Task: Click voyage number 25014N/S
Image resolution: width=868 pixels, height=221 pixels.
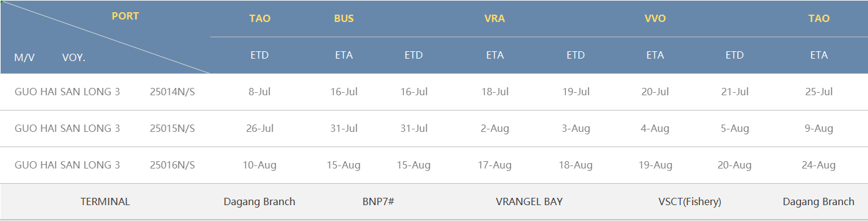Action: pos(172,92)
